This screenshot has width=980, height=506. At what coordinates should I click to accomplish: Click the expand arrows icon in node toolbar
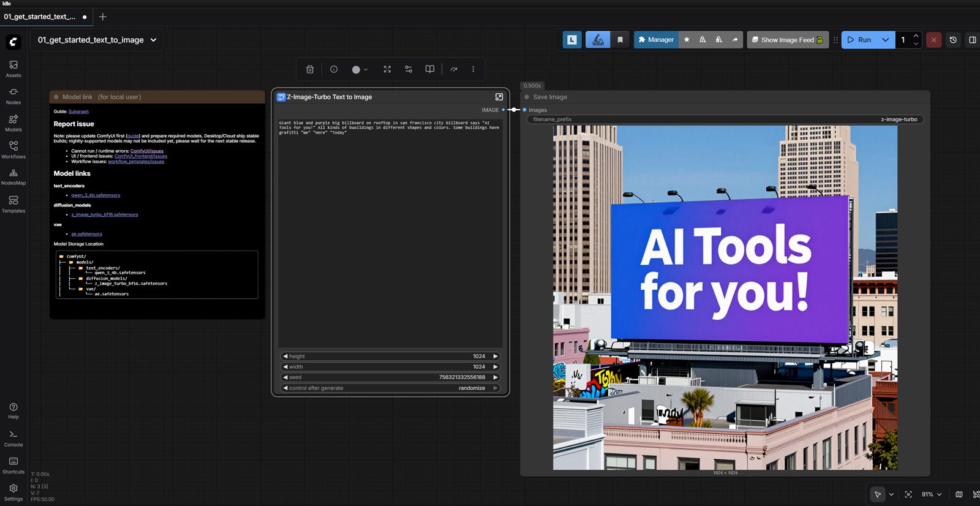click(x=387, y=69)
